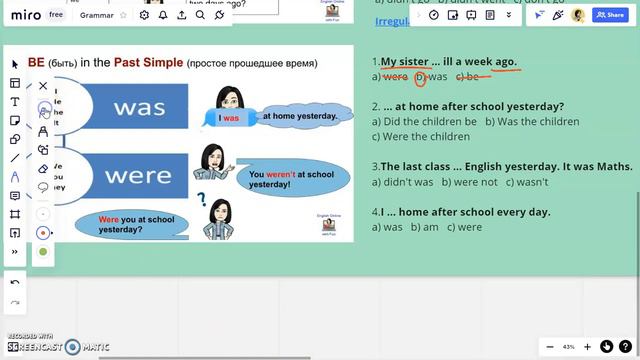This screenshot has width=640, height=360.
Task: Send a reaction with party popper
Action: [558, 15]
